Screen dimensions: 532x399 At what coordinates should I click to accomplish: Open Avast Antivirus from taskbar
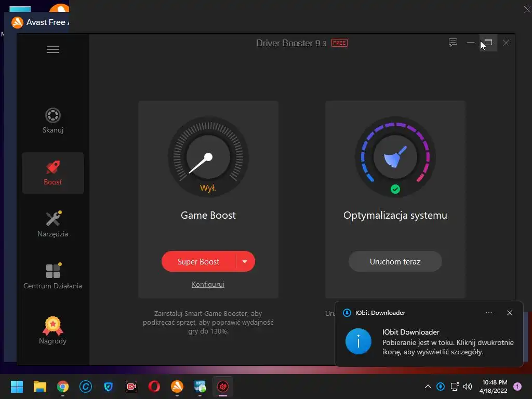(177, 387)
